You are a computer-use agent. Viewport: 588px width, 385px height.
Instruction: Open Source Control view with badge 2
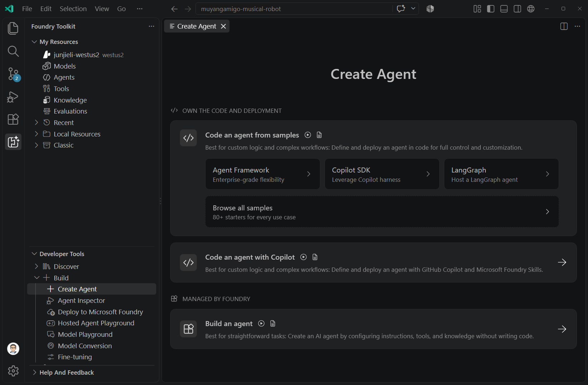coord(13,74)
